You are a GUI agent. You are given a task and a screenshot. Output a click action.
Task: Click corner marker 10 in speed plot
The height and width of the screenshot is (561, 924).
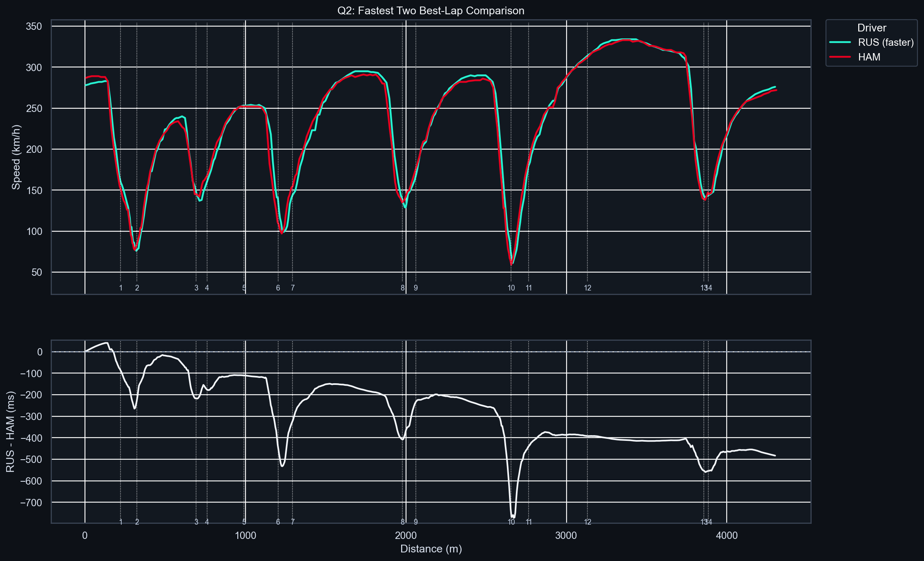[x=511, y=288]
